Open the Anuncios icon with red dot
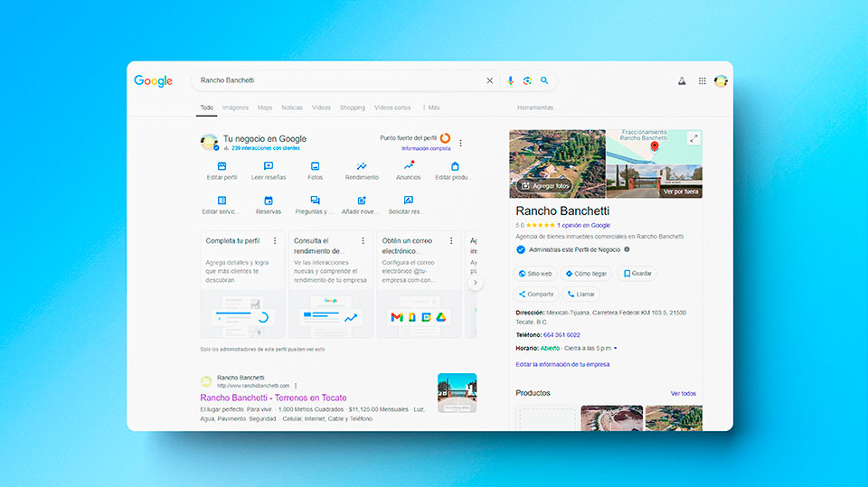This screenshot has height=487, width=868. [x=409, y=166]
